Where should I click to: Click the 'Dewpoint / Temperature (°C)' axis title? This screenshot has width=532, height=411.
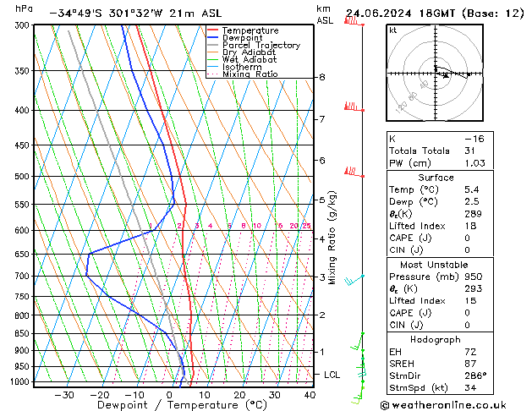coord(182,405)
